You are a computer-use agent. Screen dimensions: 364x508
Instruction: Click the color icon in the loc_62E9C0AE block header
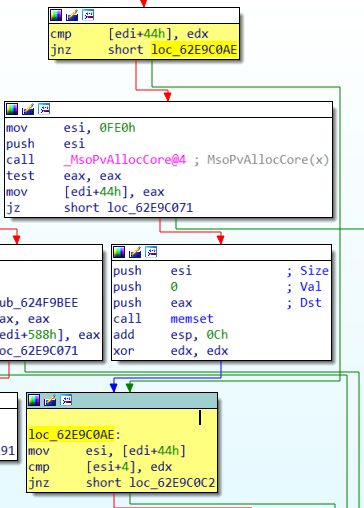pyautogui.click(x=34, y=400)
